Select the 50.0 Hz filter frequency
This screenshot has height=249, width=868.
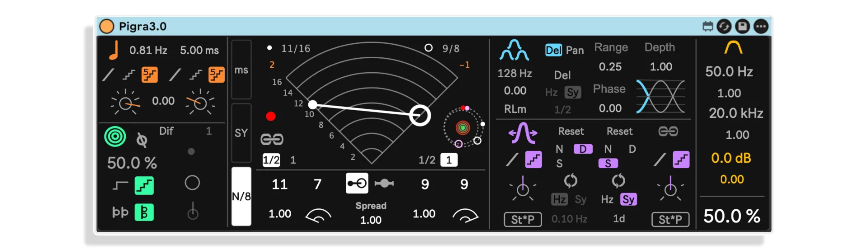[729, 71]
